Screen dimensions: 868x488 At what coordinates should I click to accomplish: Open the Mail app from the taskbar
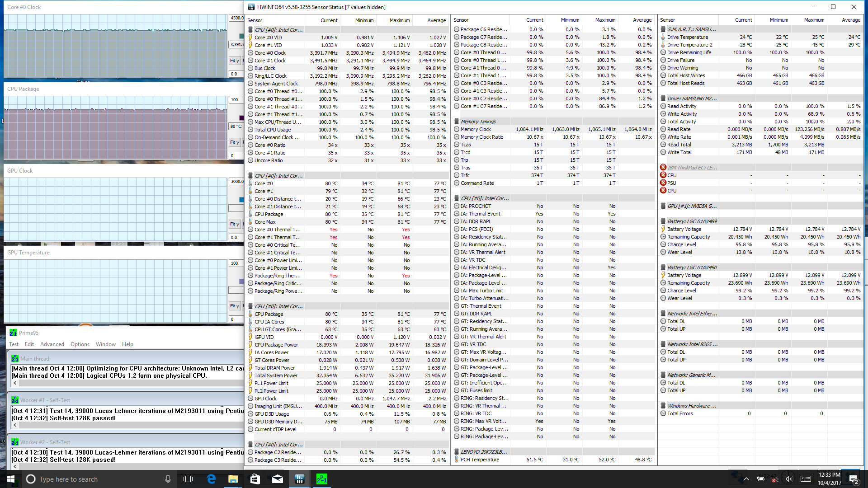pos(277,479)
